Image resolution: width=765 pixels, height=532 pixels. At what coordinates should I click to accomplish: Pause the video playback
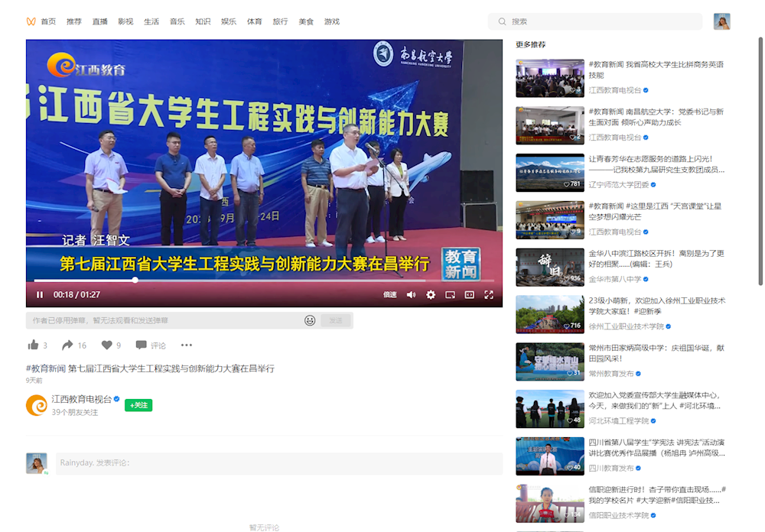40,295
